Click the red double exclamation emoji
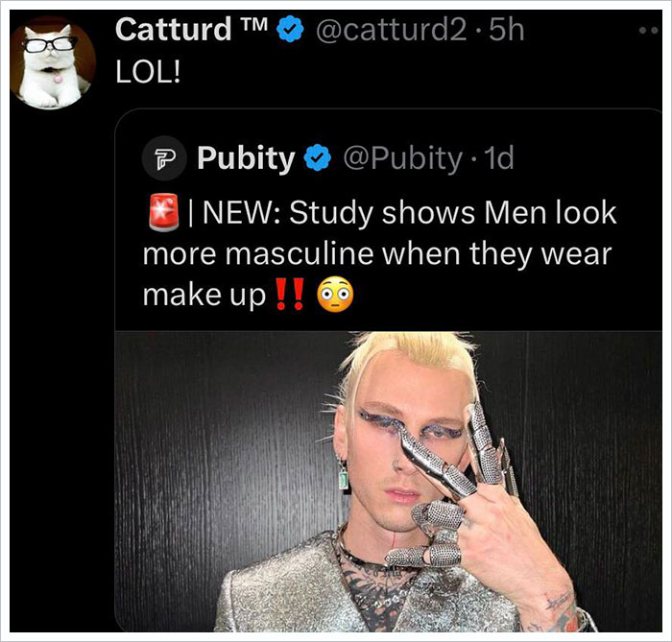672x642 pixels. (x=290, y=295)
